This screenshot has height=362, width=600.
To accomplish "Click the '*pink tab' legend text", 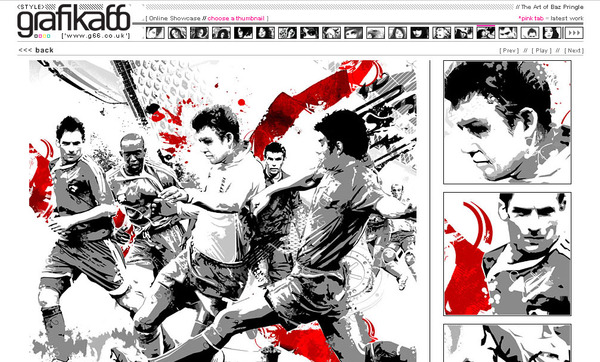I will (531, 18).
